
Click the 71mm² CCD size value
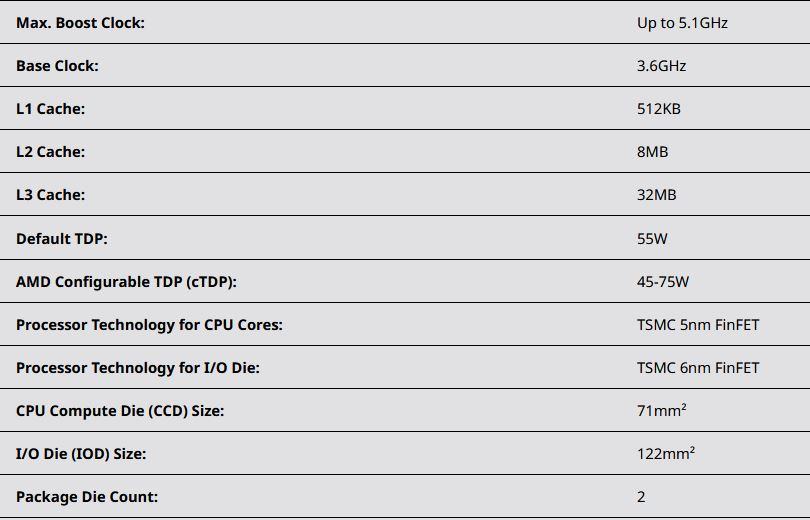[662, 410]
